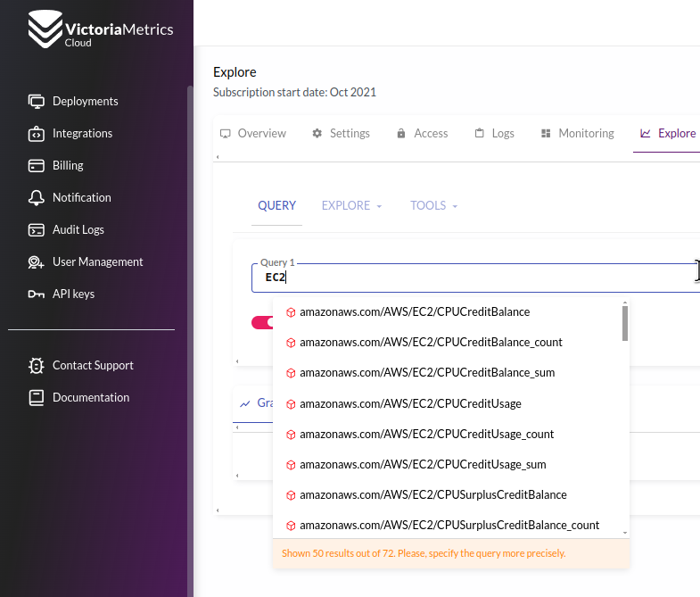Click the User Management icon

coord(37,262)
